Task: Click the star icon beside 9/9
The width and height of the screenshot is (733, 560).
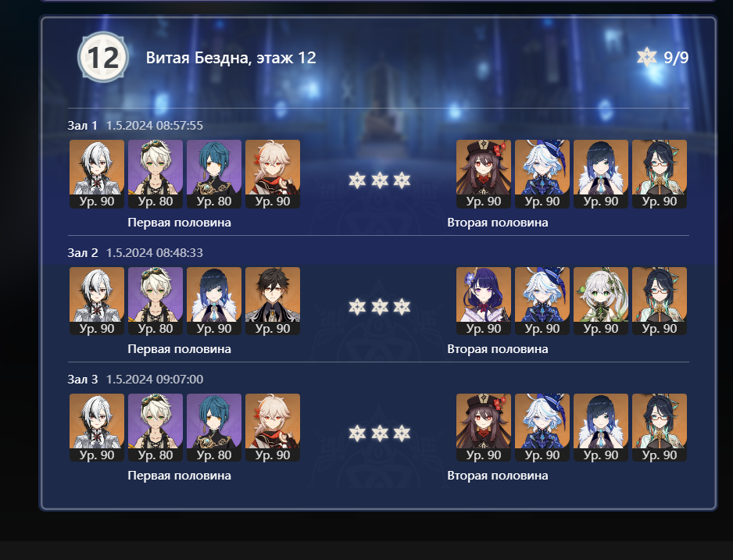Action: 647,58
